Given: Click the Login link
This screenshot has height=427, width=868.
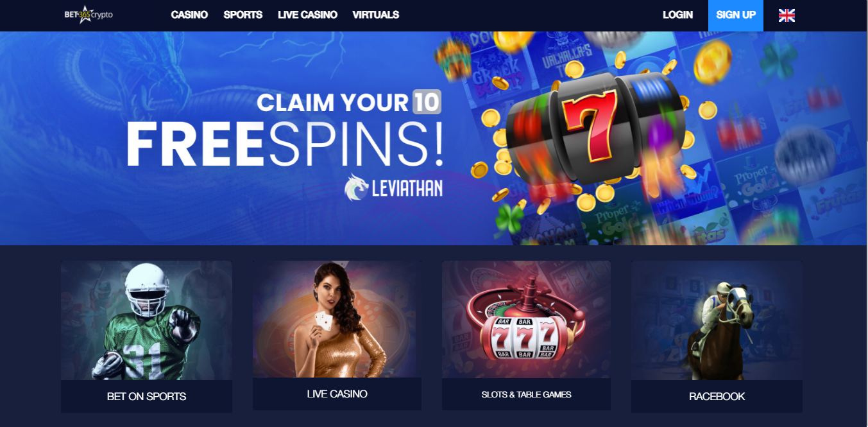Looking at the screenshot, I should point(677,15).
